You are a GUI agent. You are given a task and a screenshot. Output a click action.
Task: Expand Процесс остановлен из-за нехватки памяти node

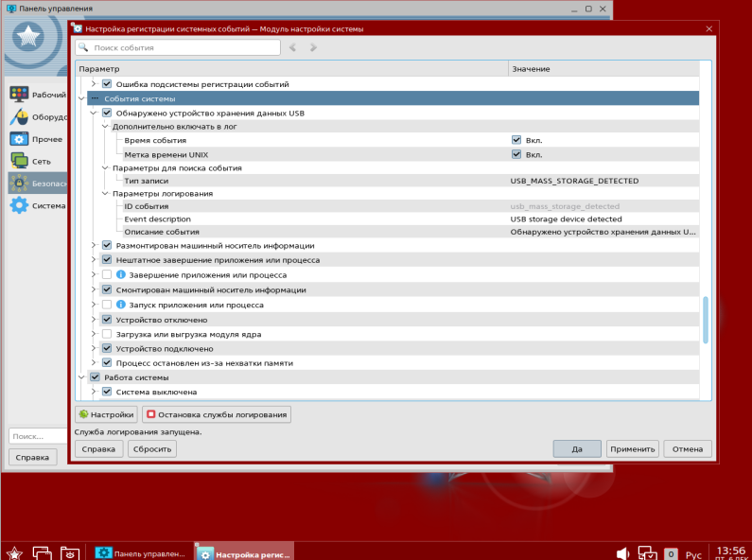[94, 363]
